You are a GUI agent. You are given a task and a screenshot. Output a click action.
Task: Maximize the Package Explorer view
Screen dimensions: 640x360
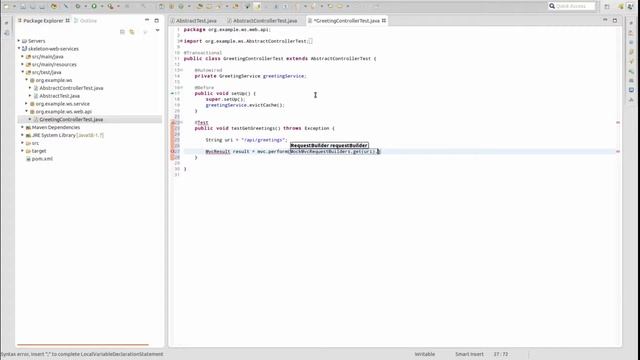[x=156, y=20]
